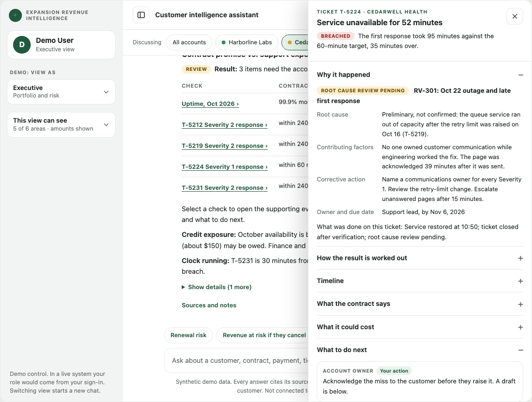Select the Cedarwell account chip

[x=295, y=42]
